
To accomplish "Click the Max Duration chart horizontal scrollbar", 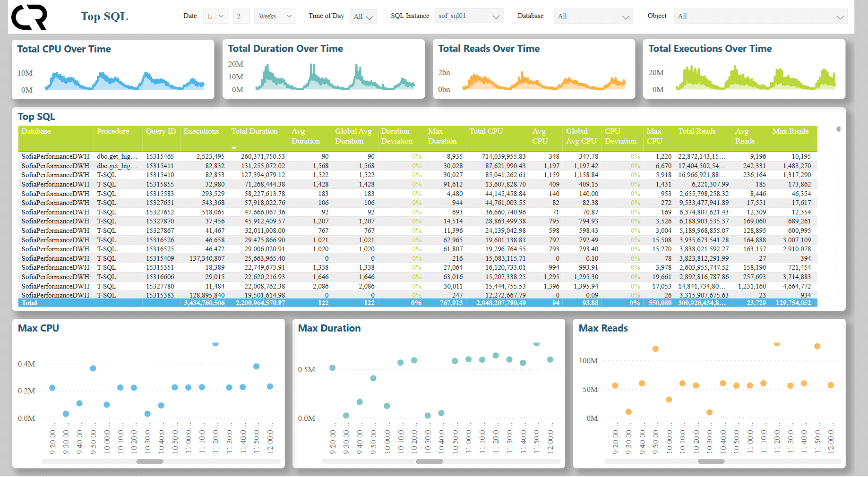I will pos(430,461).
